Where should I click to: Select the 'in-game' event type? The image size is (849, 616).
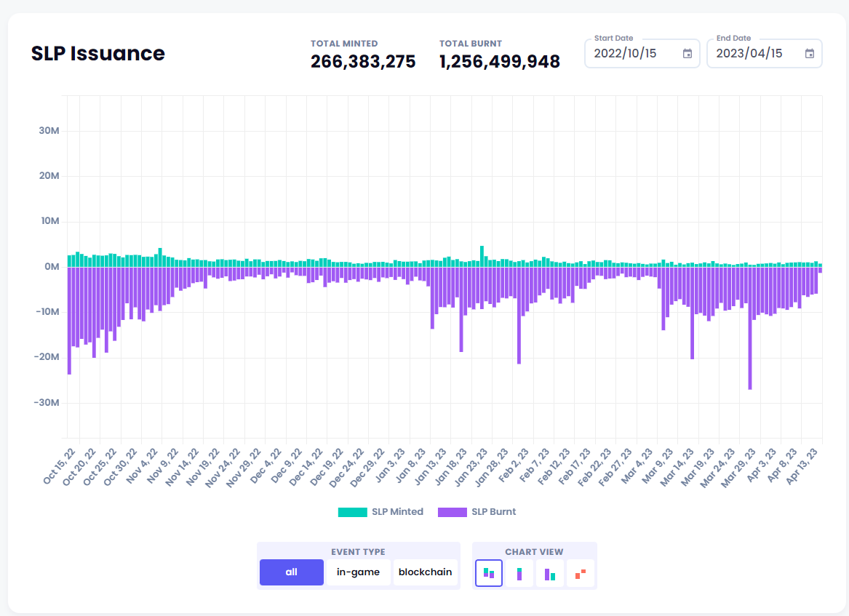click(358, 572)
